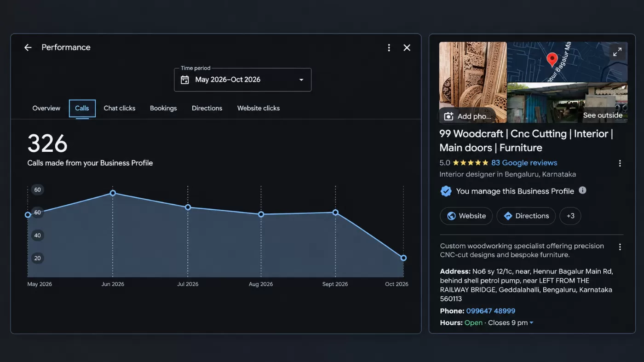Click the Custom woodworking specialist description text
Viewport: 644px width, 362px height.
pos(522,250)
